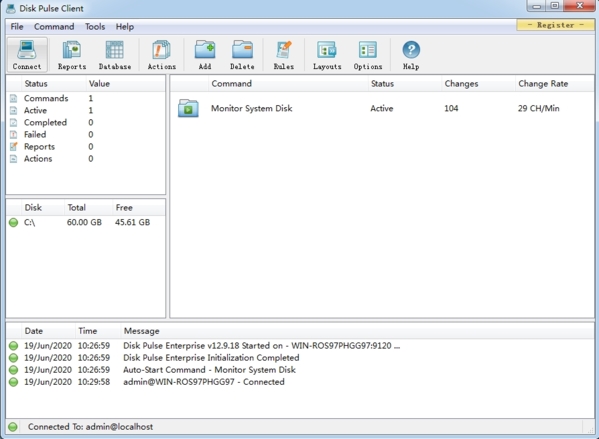Minimize the Disk Pulse Client window
Image resolution: width=599 pixels, height=439 pixels.
click(537, 6)
